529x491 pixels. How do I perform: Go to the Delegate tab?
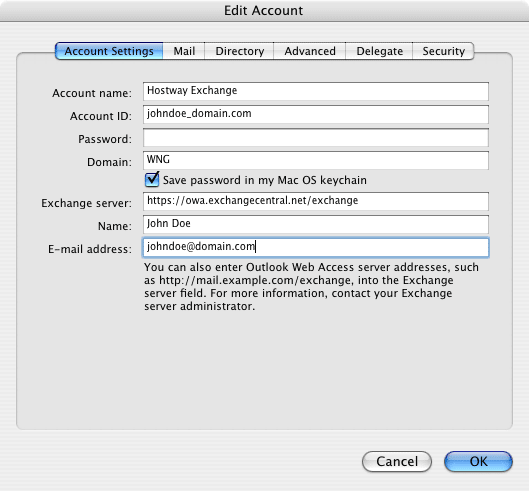pyautogui.click(x=379, y=51)
